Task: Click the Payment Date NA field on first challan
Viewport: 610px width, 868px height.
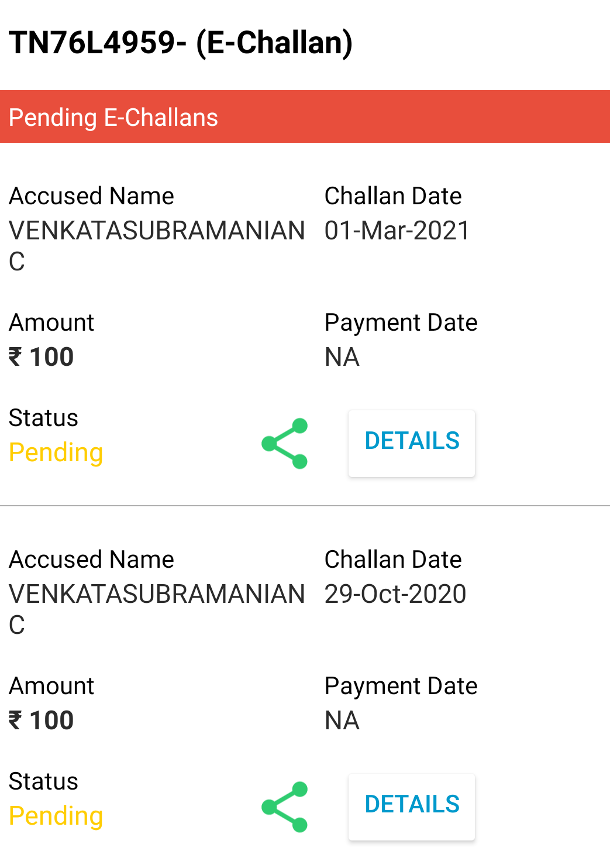Action: pyautogui.click(x=342, y=356)
